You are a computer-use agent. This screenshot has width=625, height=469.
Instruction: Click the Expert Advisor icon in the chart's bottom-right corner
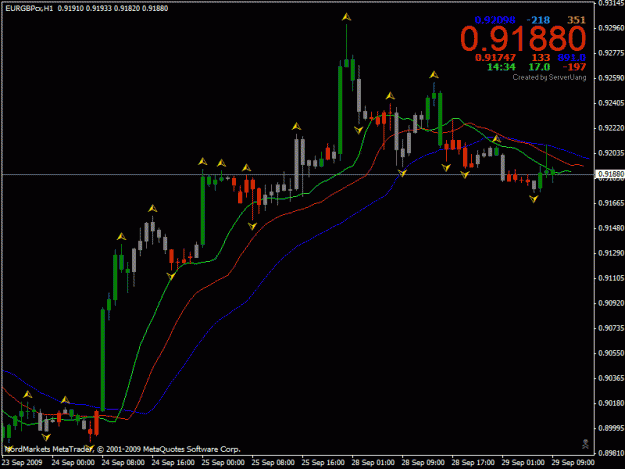pyautogui.click(x=585, y=444)
